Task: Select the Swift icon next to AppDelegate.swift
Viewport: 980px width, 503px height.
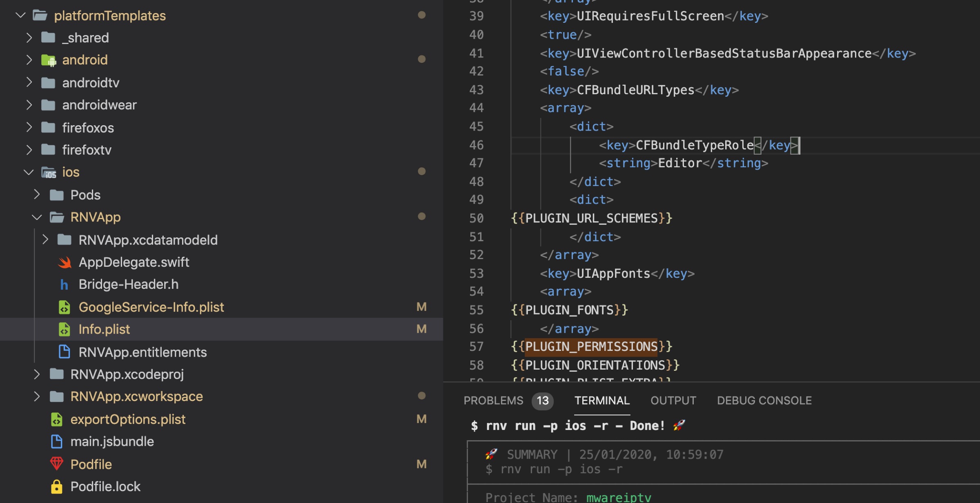Action: click(64, 262)
